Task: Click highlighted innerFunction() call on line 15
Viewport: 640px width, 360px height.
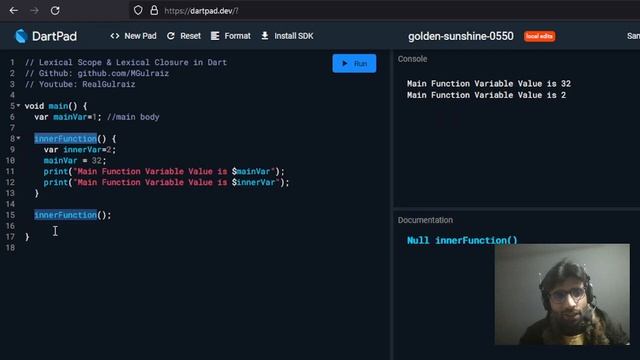Action: (x=65, y=215)
